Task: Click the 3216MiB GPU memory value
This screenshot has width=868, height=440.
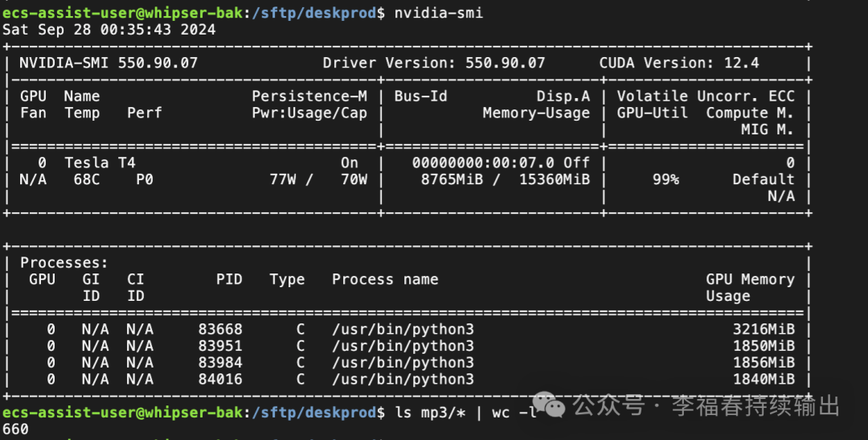Action: (764, 329)
